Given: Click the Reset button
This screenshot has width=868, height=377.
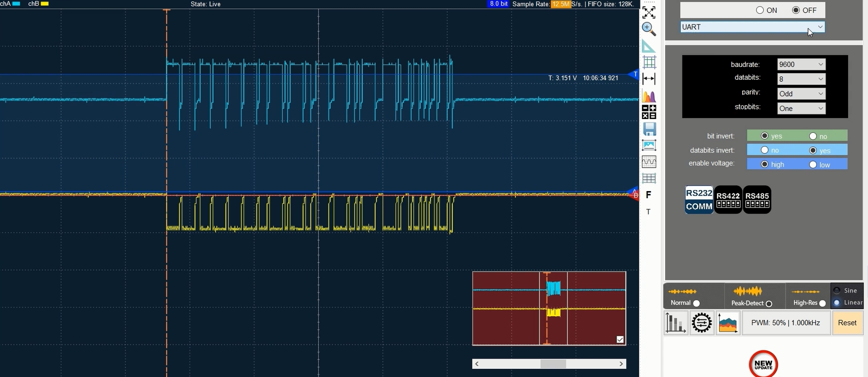Looking at the screenshot, I should click(847, 323).
